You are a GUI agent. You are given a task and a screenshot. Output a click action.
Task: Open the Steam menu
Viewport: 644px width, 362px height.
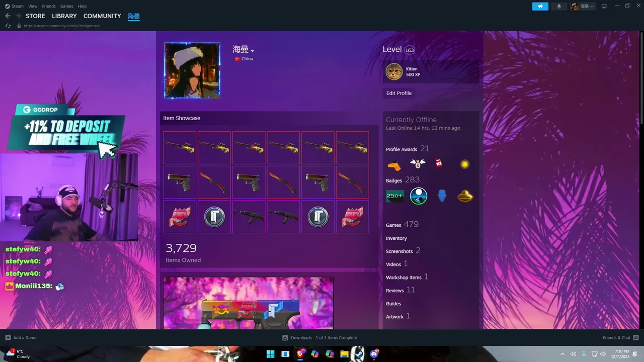(15, 6)
